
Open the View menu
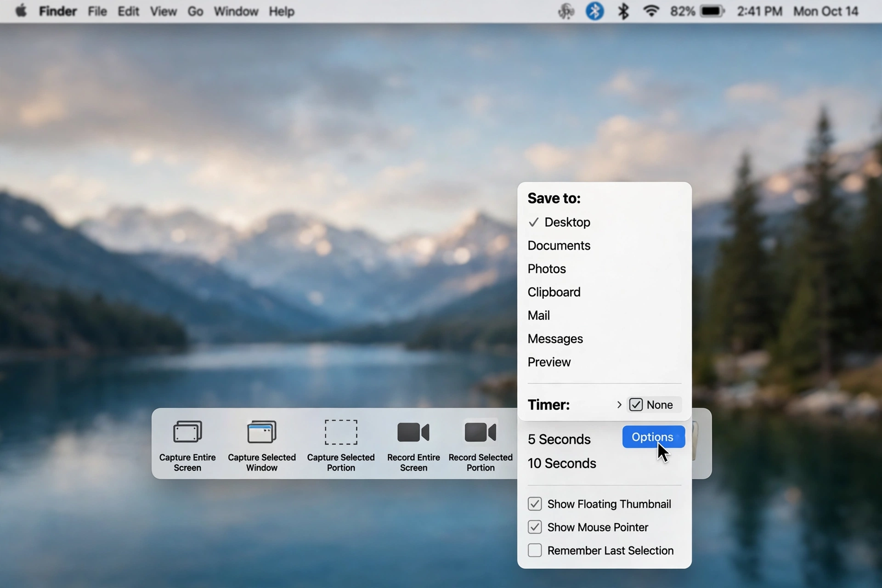163,11
